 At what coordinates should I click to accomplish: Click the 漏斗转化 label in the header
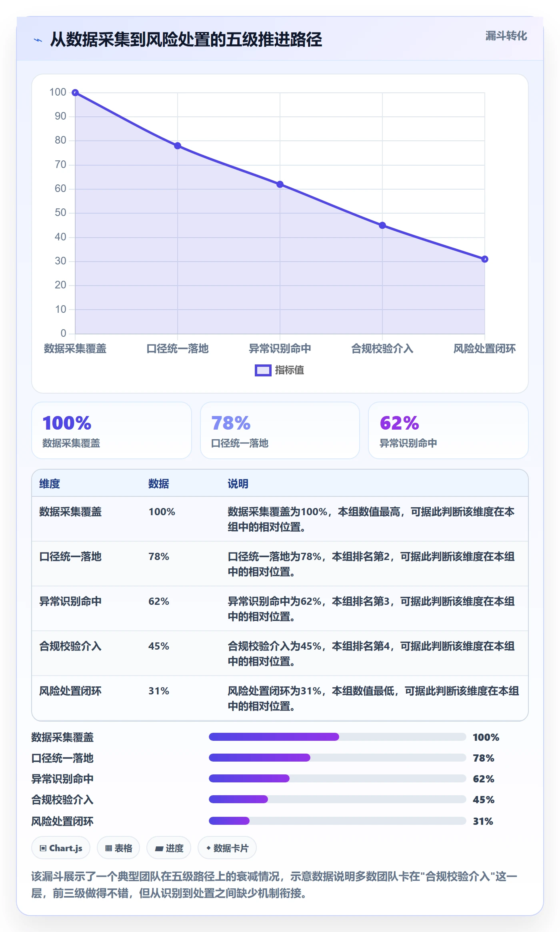click(506, 36)
